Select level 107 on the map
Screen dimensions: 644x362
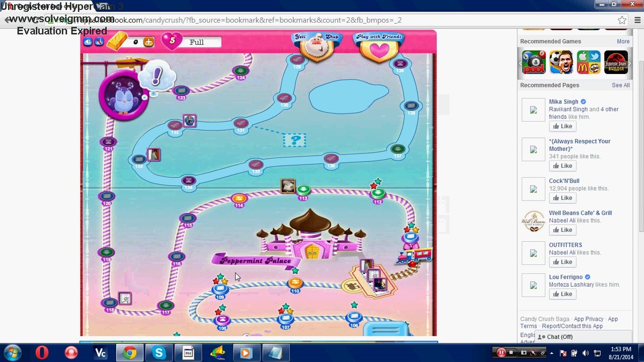[x=286, y=319]
